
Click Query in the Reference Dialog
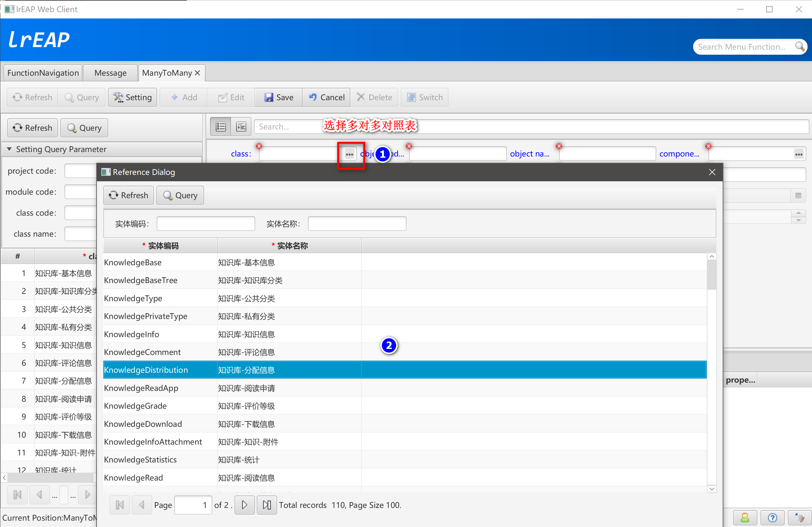tap(180, 195)
